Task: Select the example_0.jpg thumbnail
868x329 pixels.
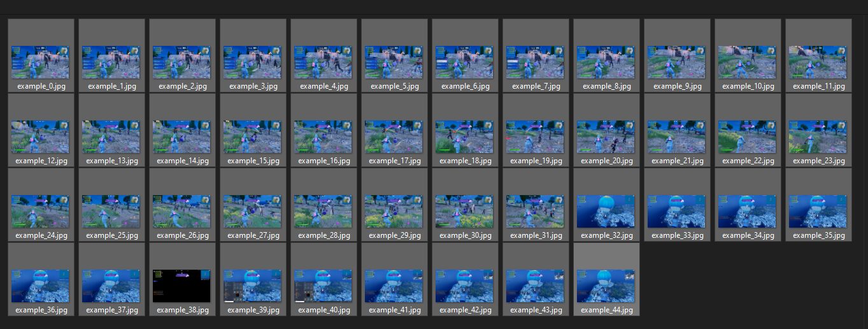Action: tap(40, 62)
